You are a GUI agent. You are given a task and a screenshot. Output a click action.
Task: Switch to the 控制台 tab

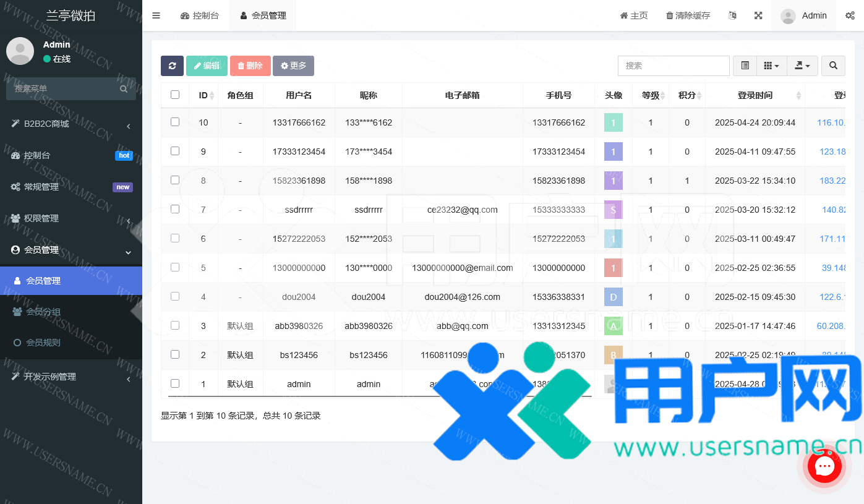tap(200, 15)
